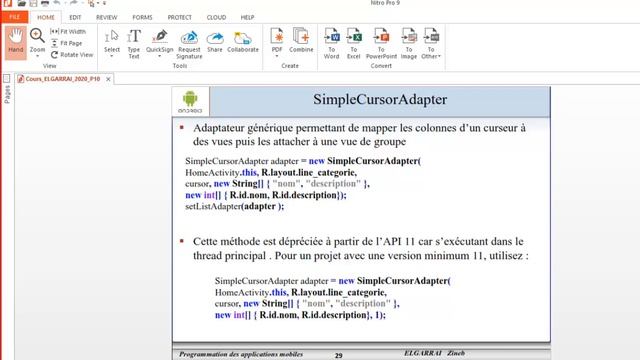Click the Undo quick access icon
The width and height of the screenshot is (640, 360).
tap(57, 3)
